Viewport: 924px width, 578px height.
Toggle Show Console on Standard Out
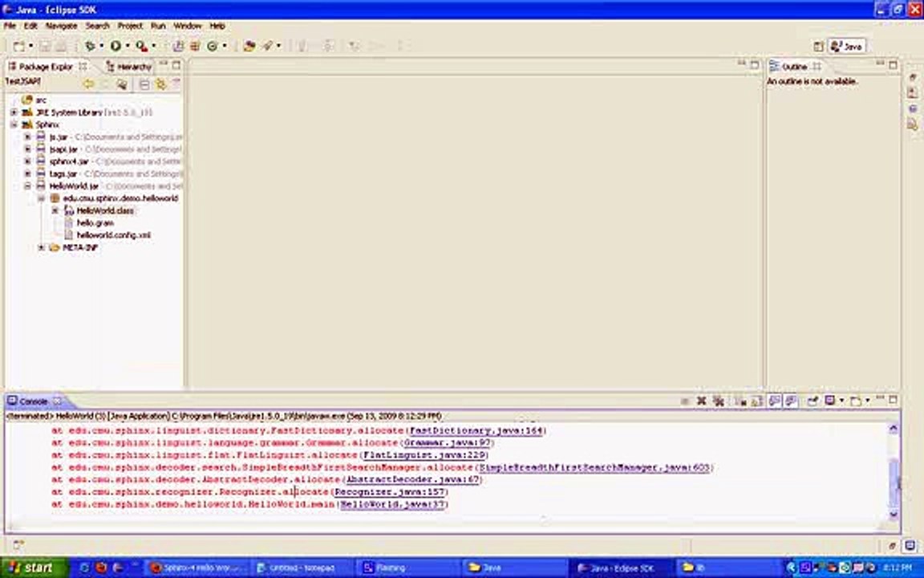774,401
